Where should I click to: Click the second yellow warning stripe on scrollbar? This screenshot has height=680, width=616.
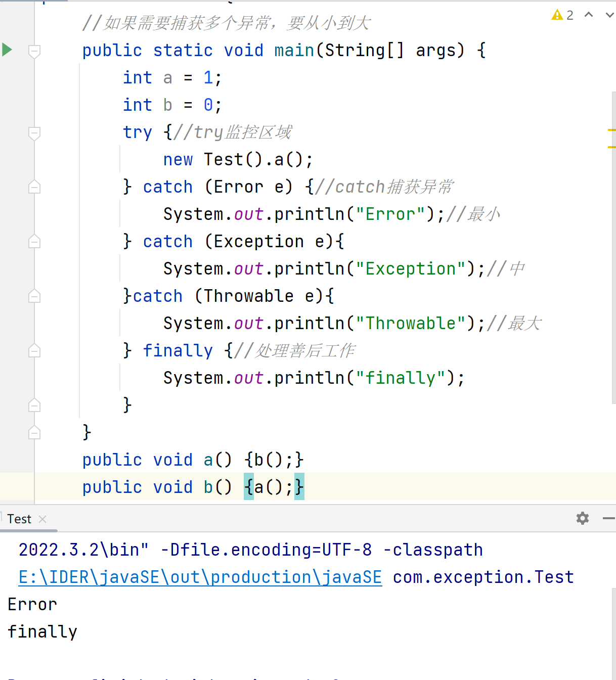(611, 147)
